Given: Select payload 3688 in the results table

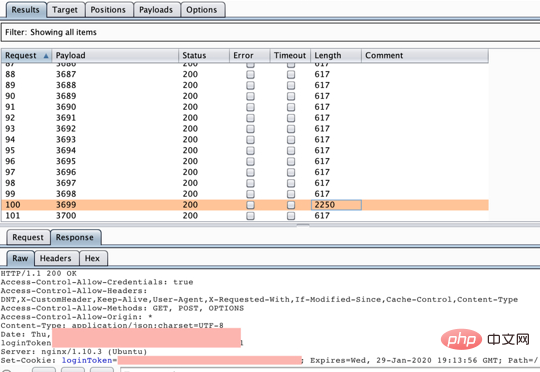Looking at the screenshot, I should (66, 85).
